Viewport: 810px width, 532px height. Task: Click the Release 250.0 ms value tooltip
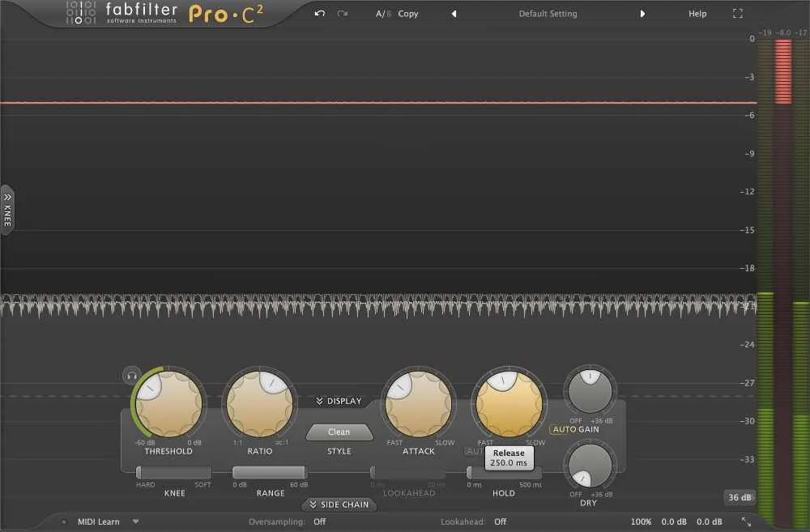[509, 458]
